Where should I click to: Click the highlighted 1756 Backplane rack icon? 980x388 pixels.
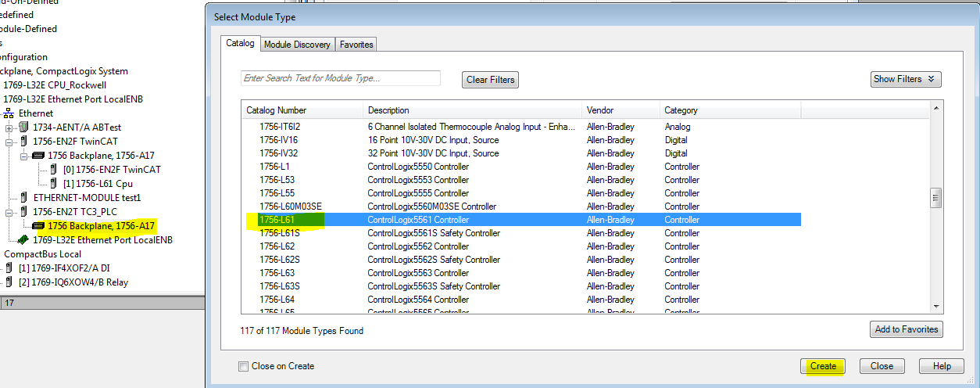pyautogui.click(x=38, y=226)
